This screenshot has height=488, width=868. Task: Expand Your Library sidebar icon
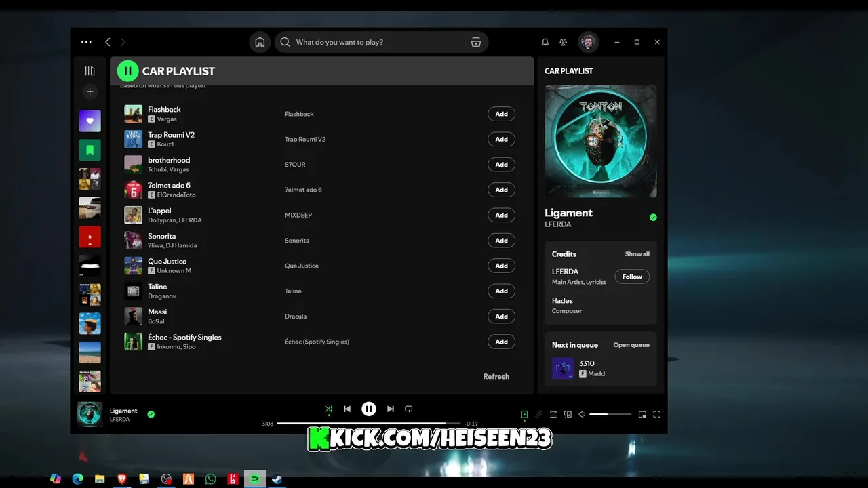tap(90, 71)
